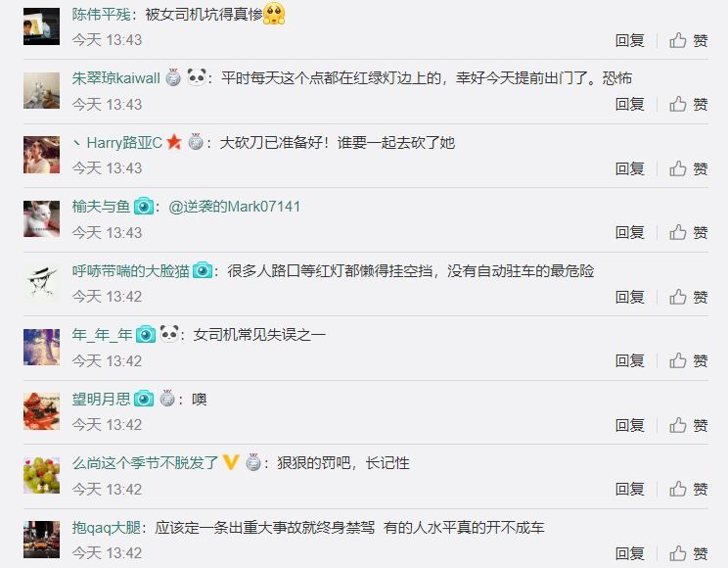
Task: Open the mentioned user @逆袭的Mark07141
Action: pyautogui.click(x=235, y=207)
